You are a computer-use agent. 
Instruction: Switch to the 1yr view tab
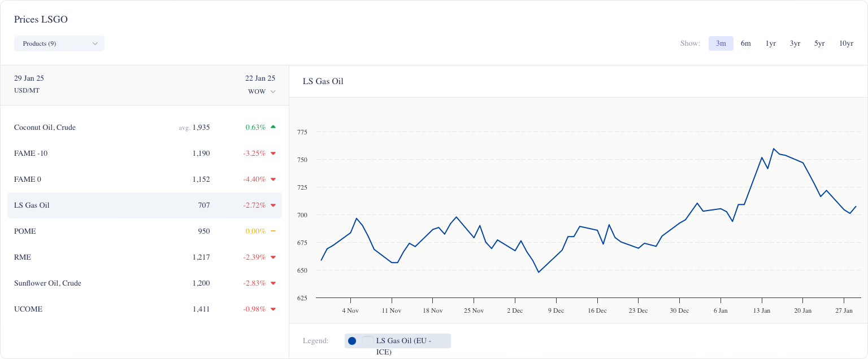pyautogui.click(x=770, y=43)
